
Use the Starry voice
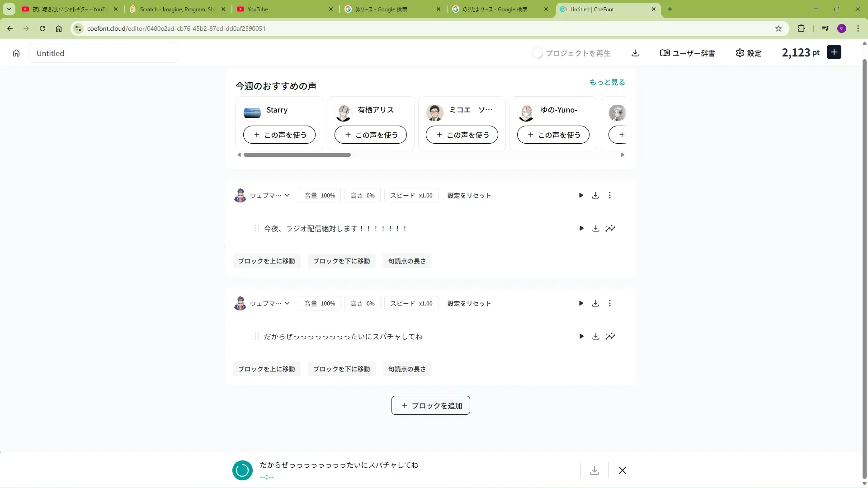pos(279,135)
